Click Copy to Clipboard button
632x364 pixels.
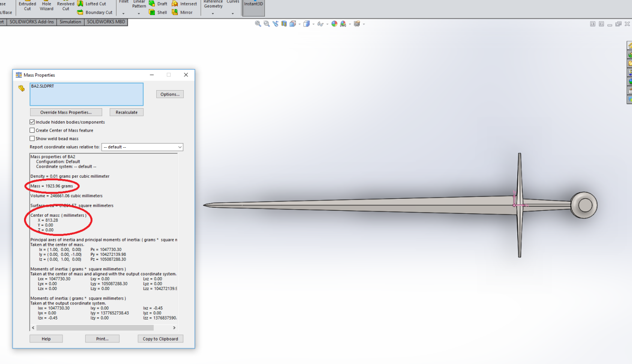tap(160, 339)
